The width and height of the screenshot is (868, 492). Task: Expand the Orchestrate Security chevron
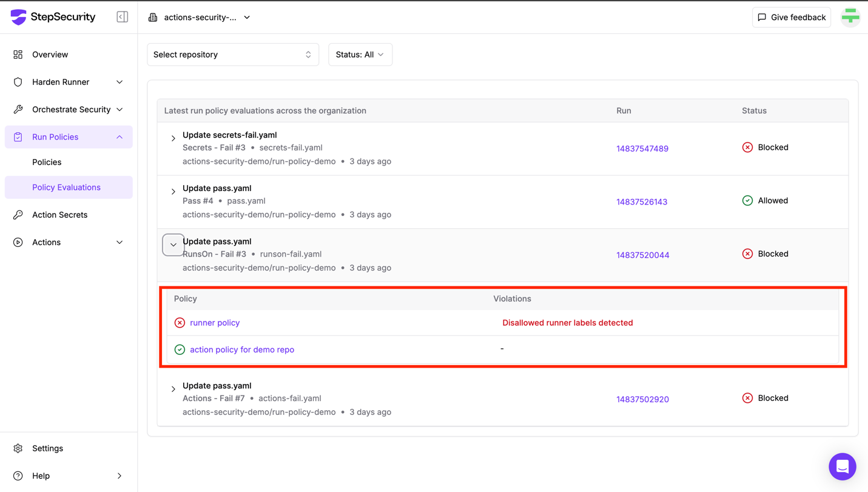tap(119, 109)
